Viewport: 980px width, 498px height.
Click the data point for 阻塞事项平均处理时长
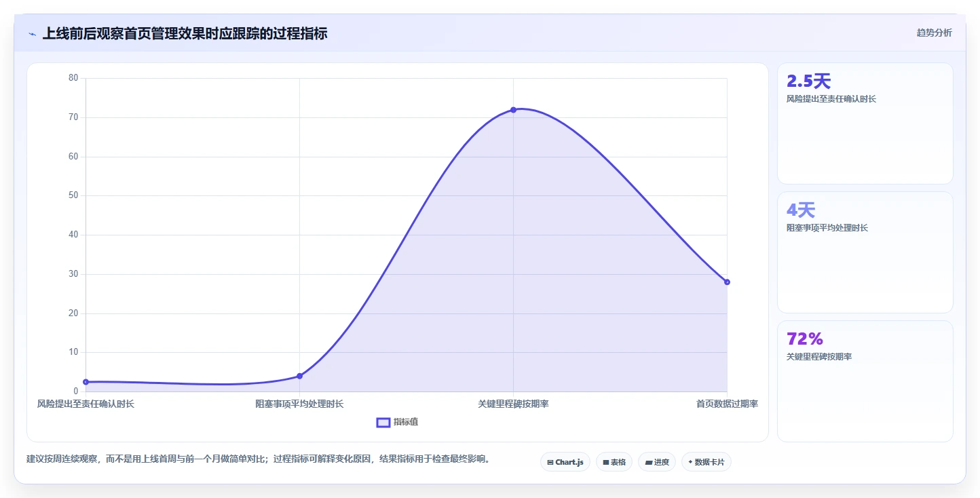click(x=299, y=376)
